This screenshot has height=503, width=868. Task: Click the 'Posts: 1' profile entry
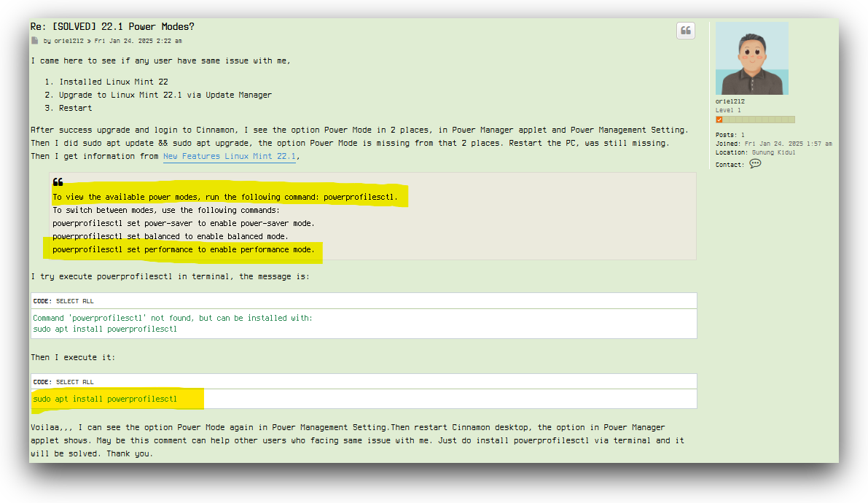pos(730,135)
